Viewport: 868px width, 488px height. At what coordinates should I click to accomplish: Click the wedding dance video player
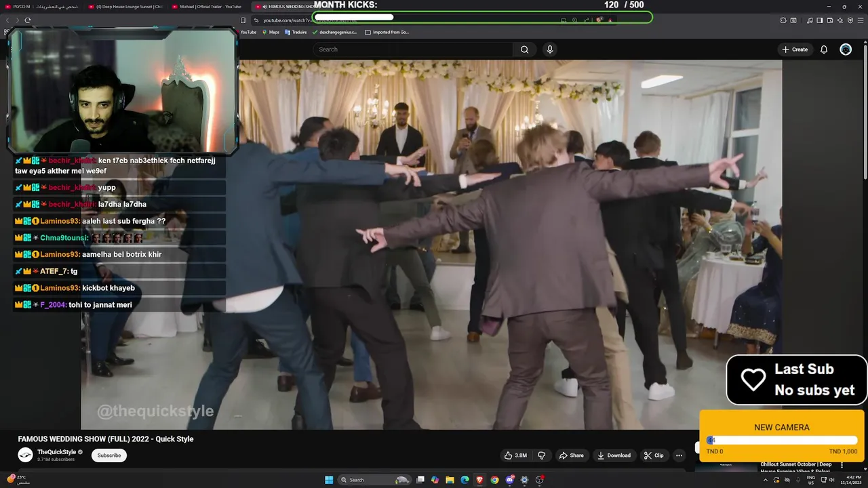tap(431, 245)
